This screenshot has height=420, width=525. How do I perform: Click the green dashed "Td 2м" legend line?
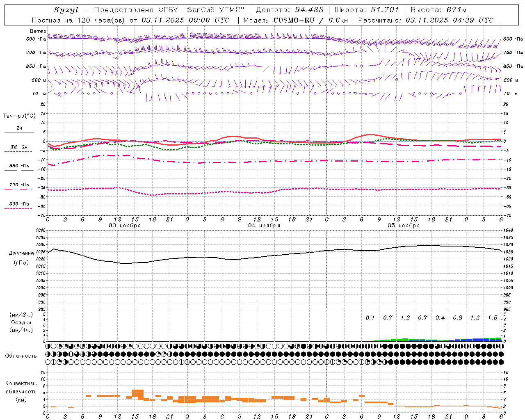pyautogui.click(x=18, y=151)
